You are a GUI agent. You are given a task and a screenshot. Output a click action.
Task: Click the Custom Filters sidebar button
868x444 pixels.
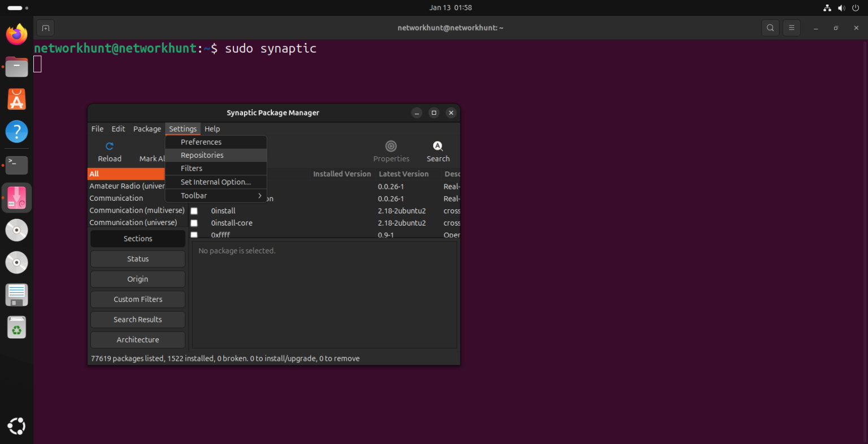point(137,299)
